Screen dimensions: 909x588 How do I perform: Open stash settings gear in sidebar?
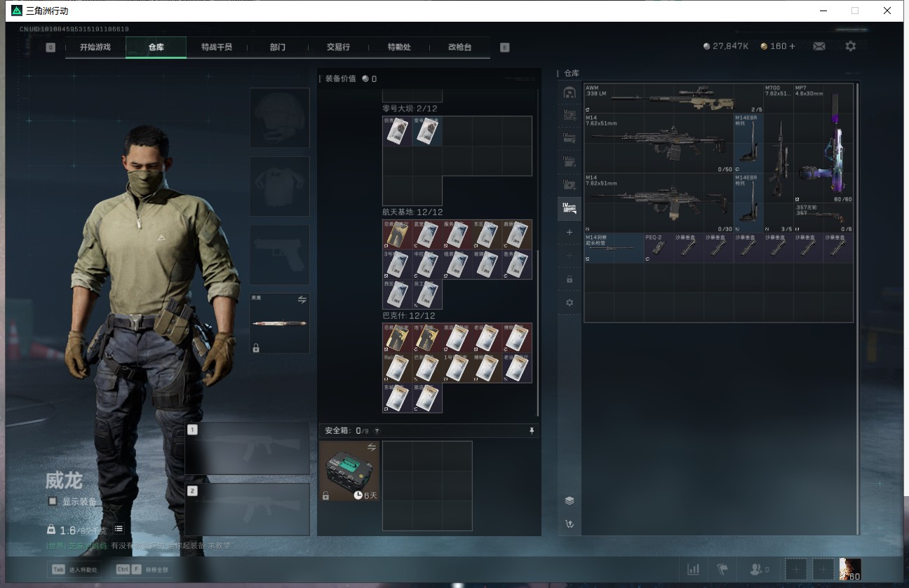(x=570, y=303)
